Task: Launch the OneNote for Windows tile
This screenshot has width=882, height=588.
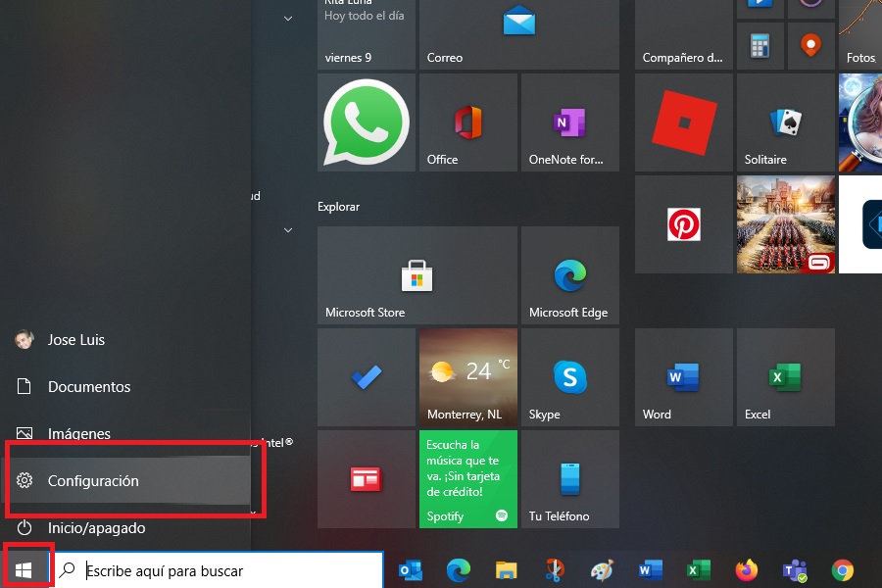Action: coord(569,122)
